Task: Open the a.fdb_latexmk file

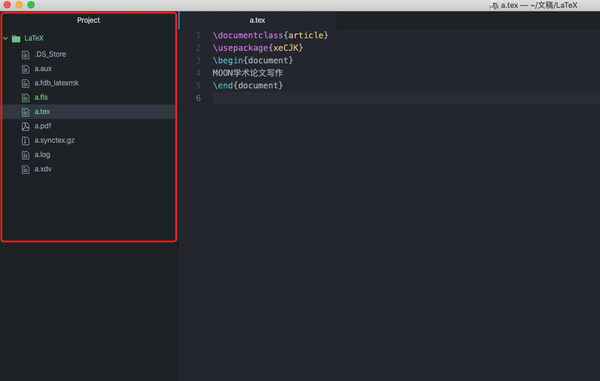Action: (x=56, y=83)
